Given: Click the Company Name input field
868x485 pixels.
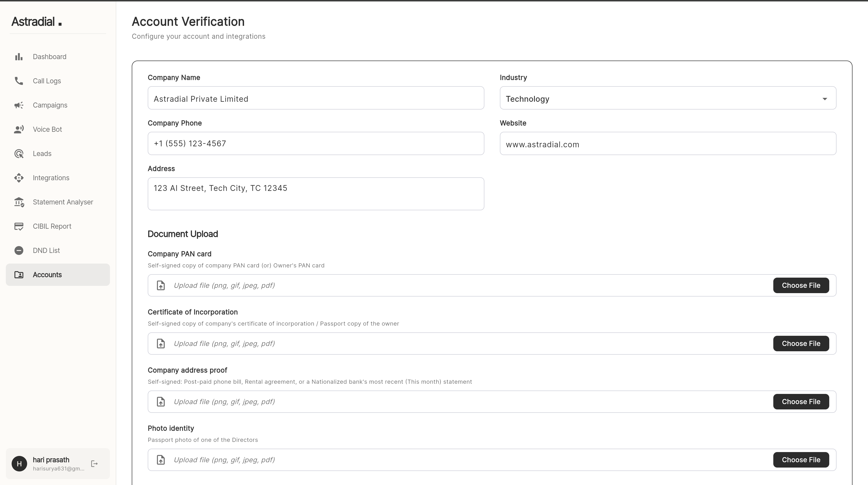Looking at the screenshot, I should click(316, 98).
